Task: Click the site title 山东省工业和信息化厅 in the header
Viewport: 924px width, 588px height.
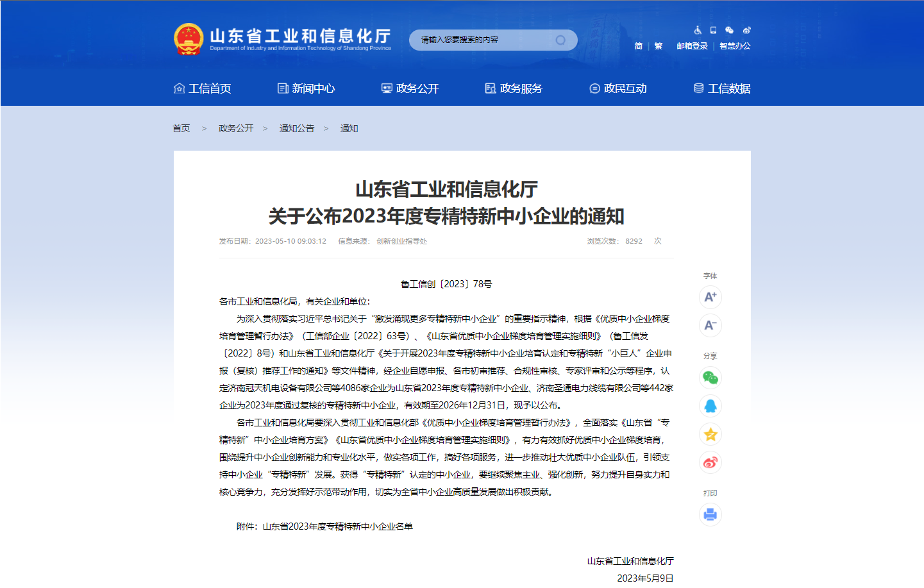Action: tap(301, 36)
